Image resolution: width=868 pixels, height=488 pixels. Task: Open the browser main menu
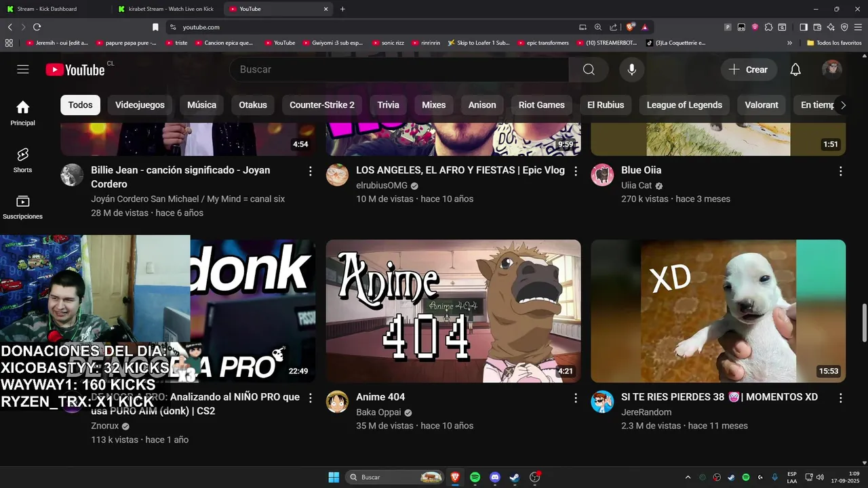(858, 27)
